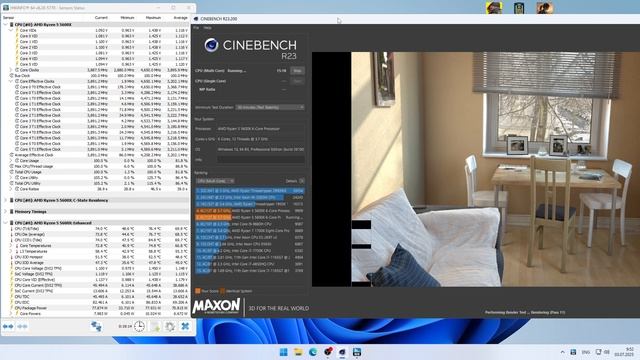Screen dimensions: 640x360
Task: Click the Average Effective Clock row
Action: (x=96, y=155)
